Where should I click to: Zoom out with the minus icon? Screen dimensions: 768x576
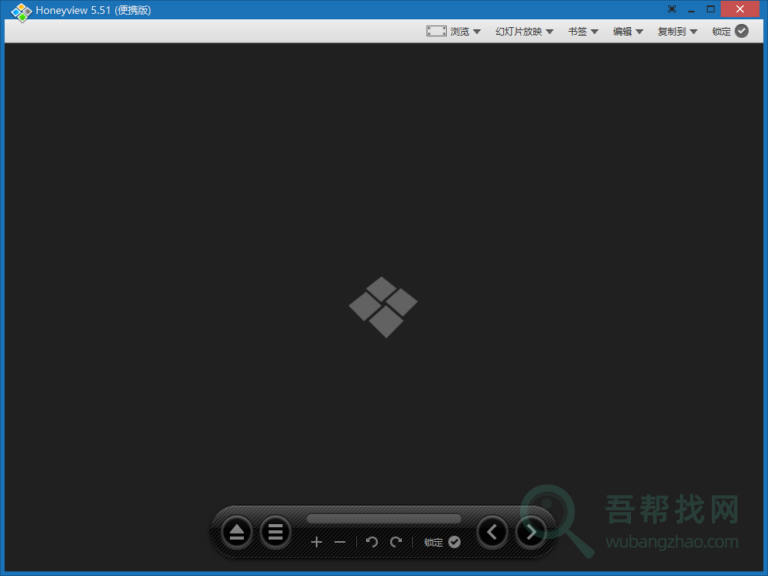tap(340, 542)
